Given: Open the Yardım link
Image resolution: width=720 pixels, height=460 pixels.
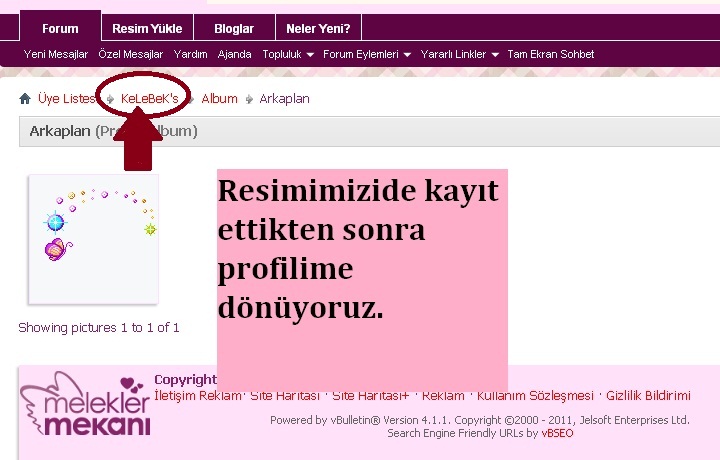Looking at the screenshot, I should click(x=191, y=54).
